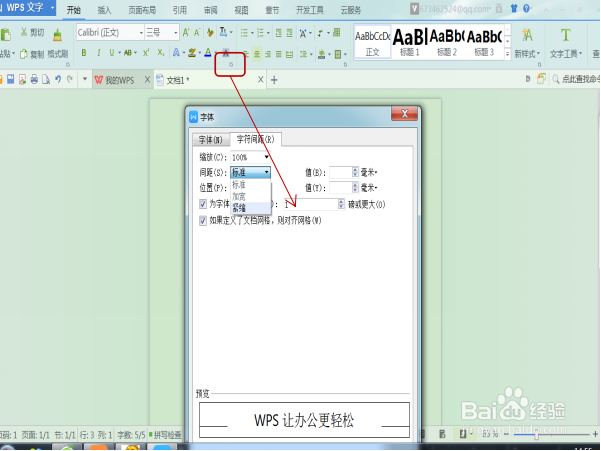This screenshot has width=601, height=451.
Task: Click the Cut (剪切) button
Action: click(x=32, y=33)
